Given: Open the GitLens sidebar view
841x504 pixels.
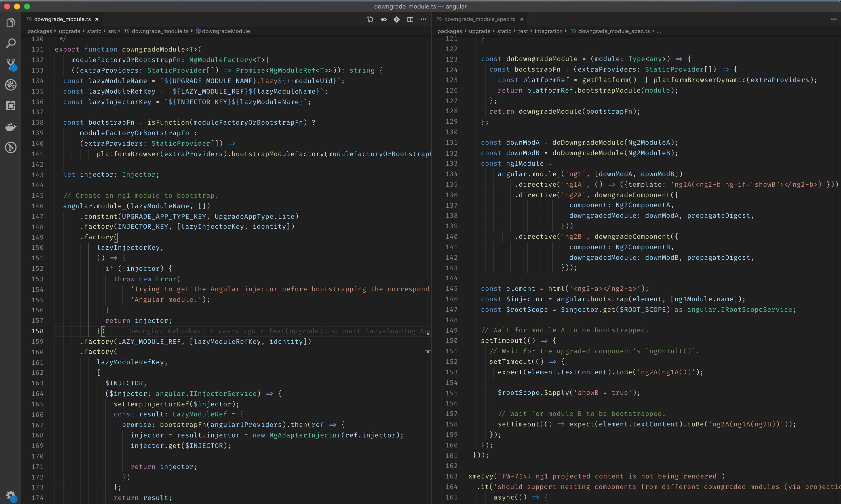Looking at the screenshot, I should [x=11, y=147].
